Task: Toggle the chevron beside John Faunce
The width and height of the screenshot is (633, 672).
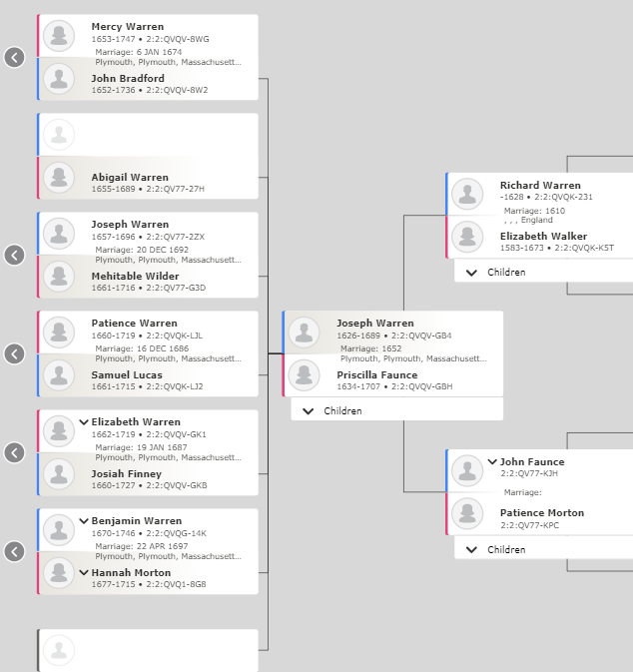Action: click(492, 461)
